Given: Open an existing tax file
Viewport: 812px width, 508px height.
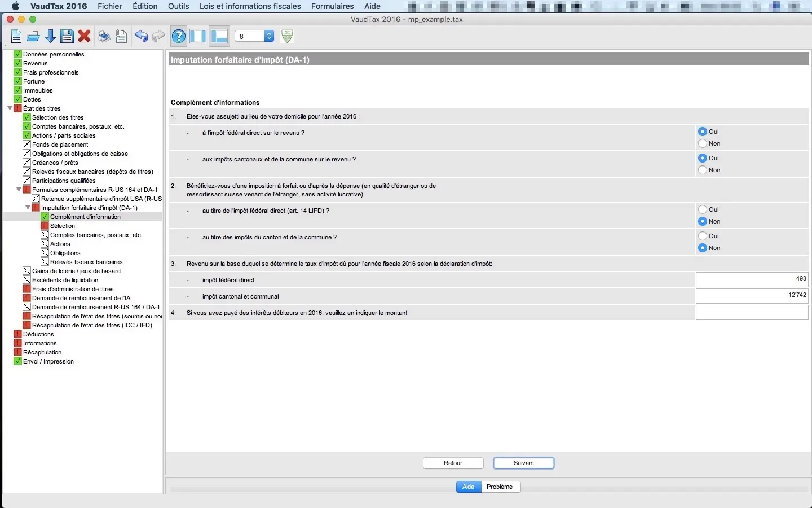Looking at the screenshot, I should tap(33, 37).
